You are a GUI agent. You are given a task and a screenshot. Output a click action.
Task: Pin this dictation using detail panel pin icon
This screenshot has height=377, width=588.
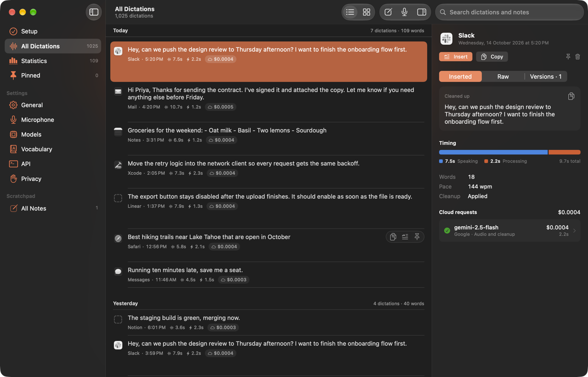pyautogui.click(x=568, y=57)
